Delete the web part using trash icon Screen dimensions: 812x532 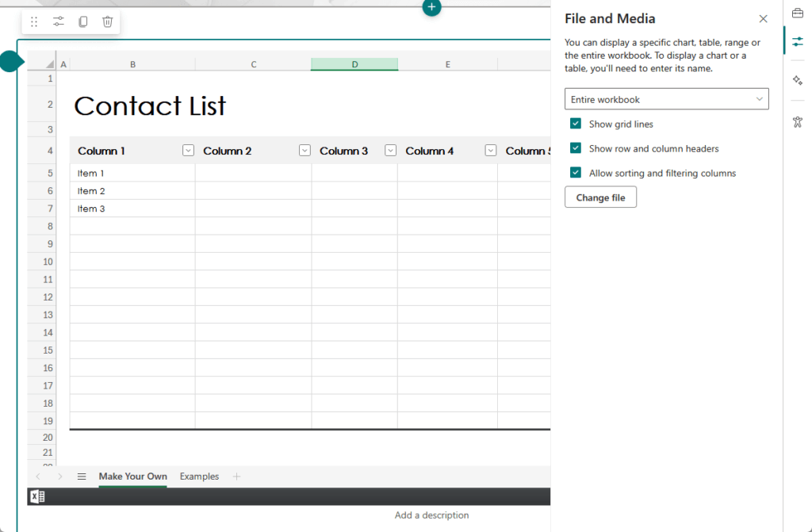click(x=107, y=21)
